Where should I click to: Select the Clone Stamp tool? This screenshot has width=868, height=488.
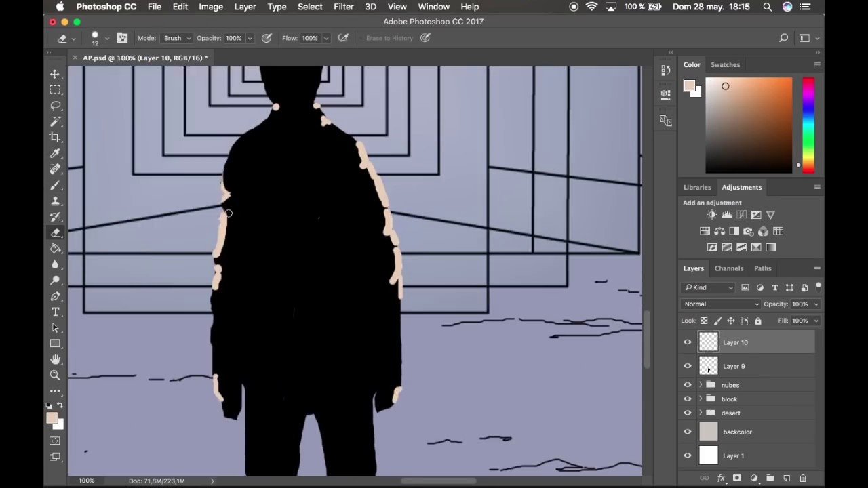coord(55,201)
